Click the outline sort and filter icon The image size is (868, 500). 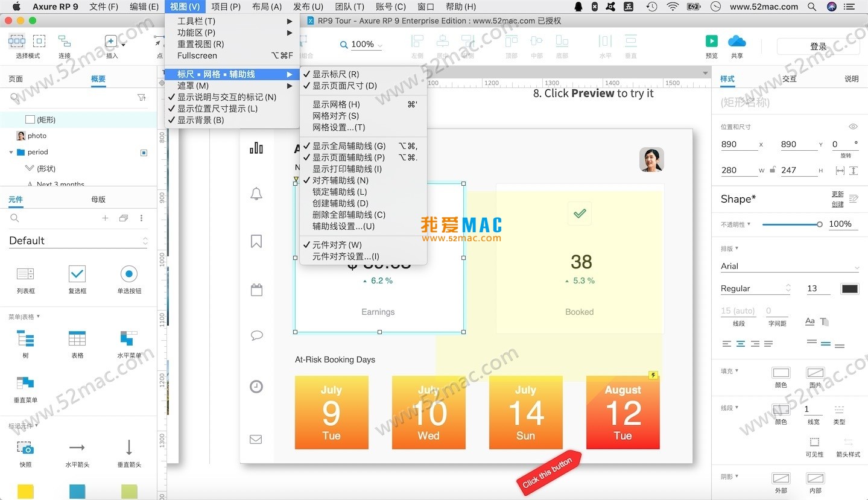142,97
